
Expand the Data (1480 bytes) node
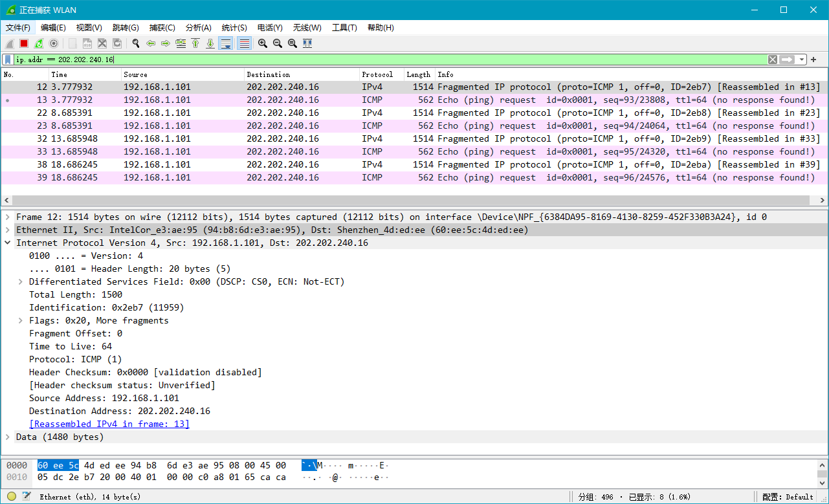click(x=8, y=437)
